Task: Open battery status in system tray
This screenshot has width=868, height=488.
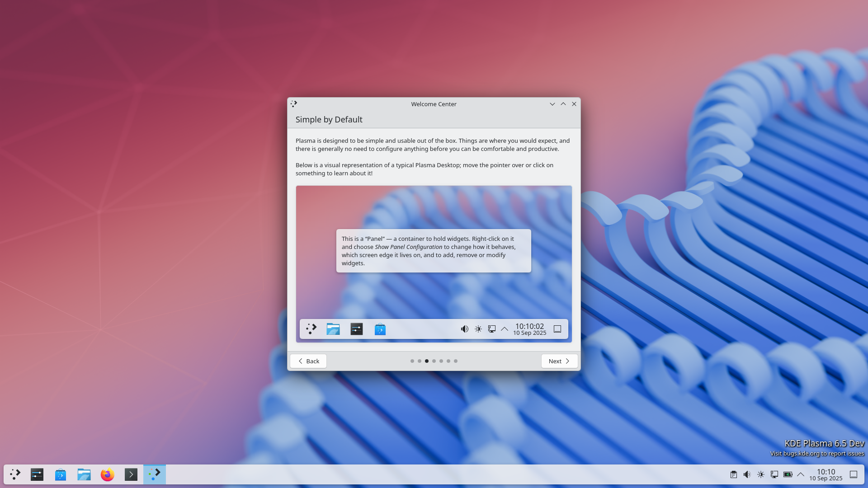Action: pos(788,474)
